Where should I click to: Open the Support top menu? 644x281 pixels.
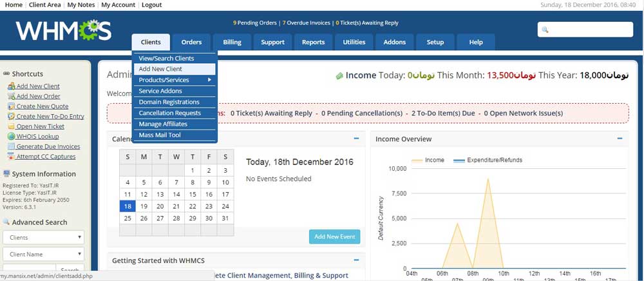272,42
